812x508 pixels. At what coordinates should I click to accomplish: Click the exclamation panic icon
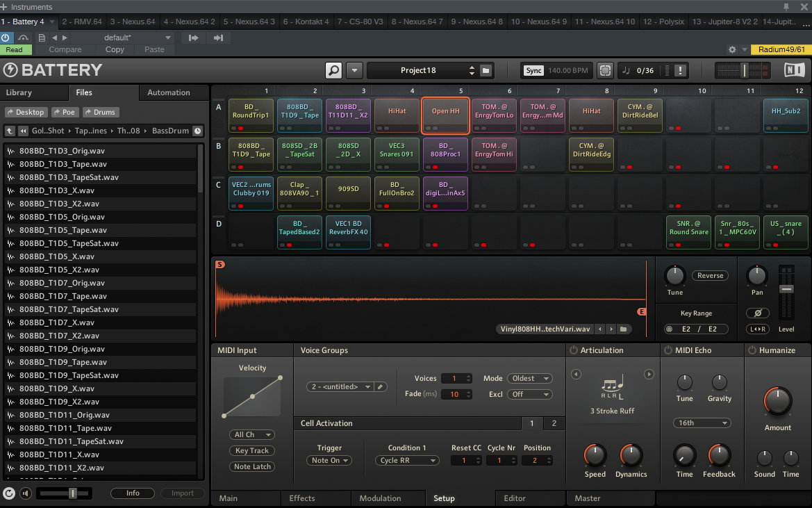[680, 70]
